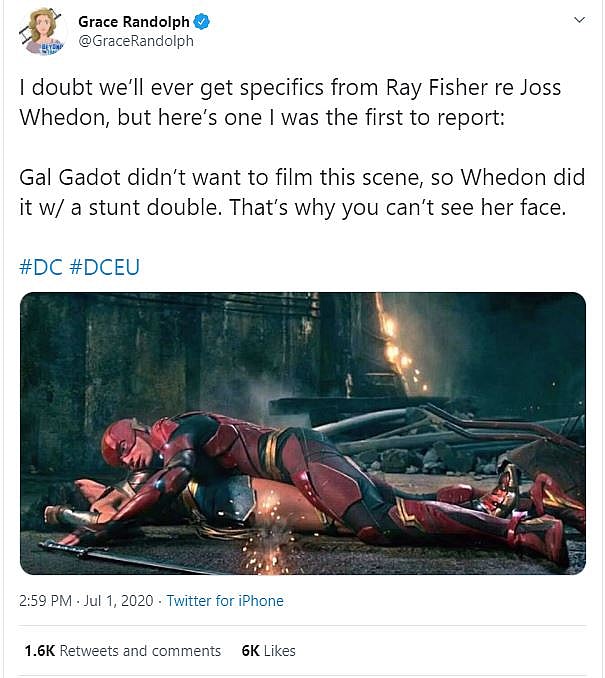Click the blue verified badge
This screenshot has height=678, width=605.
tap(200, 21)
